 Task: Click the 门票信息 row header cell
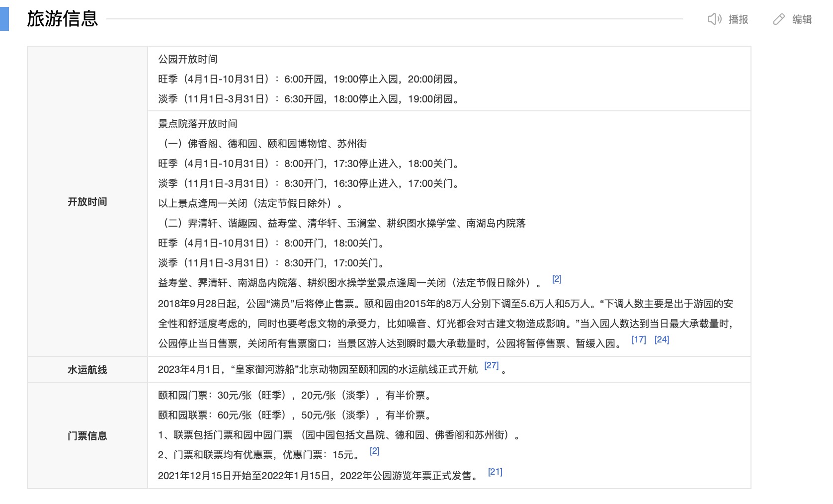tap(87, 435)
